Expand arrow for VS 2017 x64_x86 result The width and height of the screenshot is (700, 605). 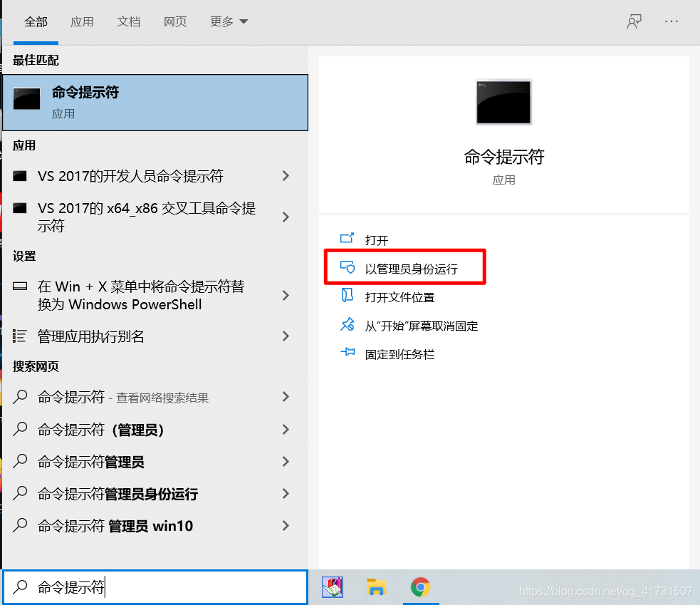286,217
